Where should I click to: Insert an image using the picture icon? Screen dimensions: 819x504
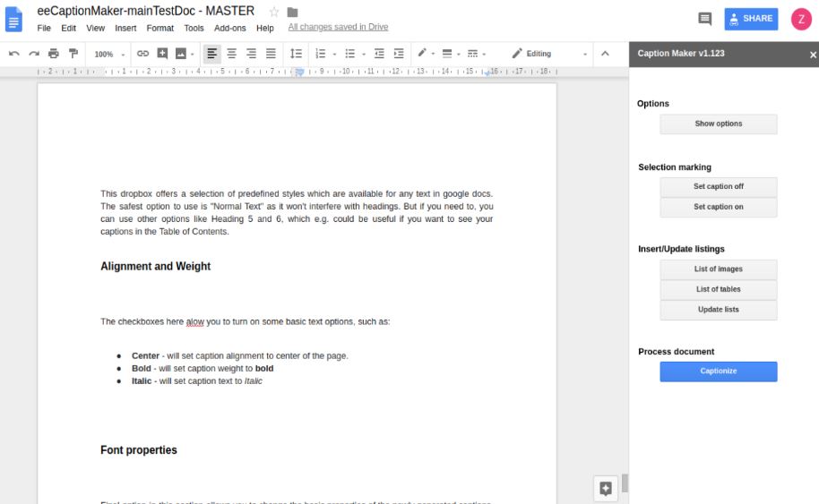point(181,54)
